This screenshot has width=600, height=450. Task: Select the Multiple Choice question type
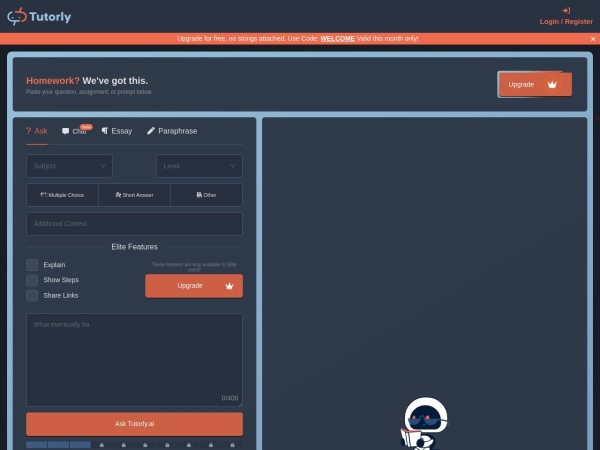(62, 195)
